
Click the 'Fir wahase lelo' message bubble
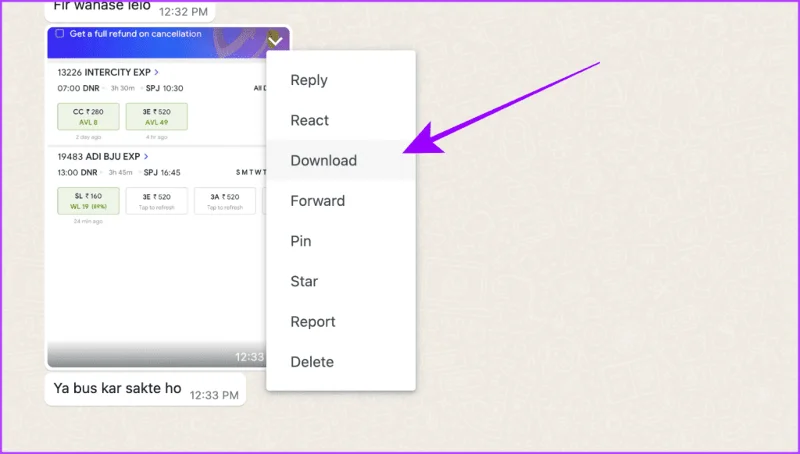tap(130, 10)
